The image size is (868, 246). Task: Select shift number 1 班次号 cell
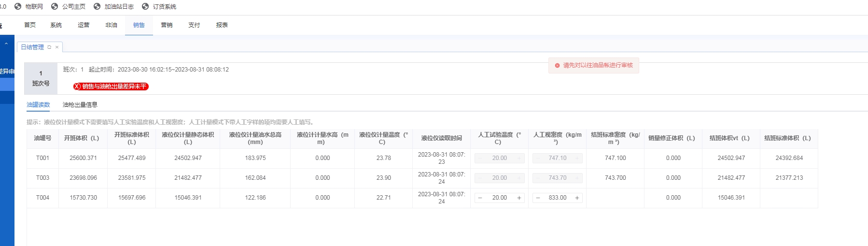click(x=41, y=78)
